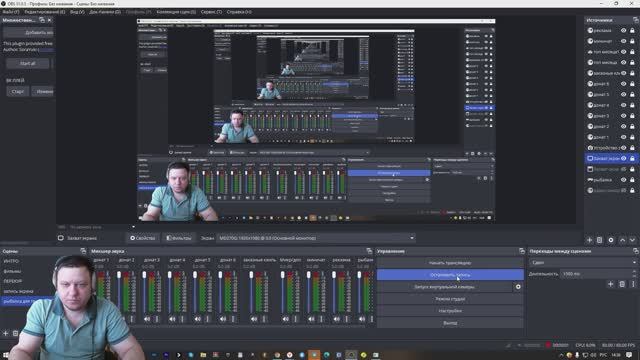The image size is (640, 360).
Task: Open the миничат channel options menu
Action: coord(322,319)
